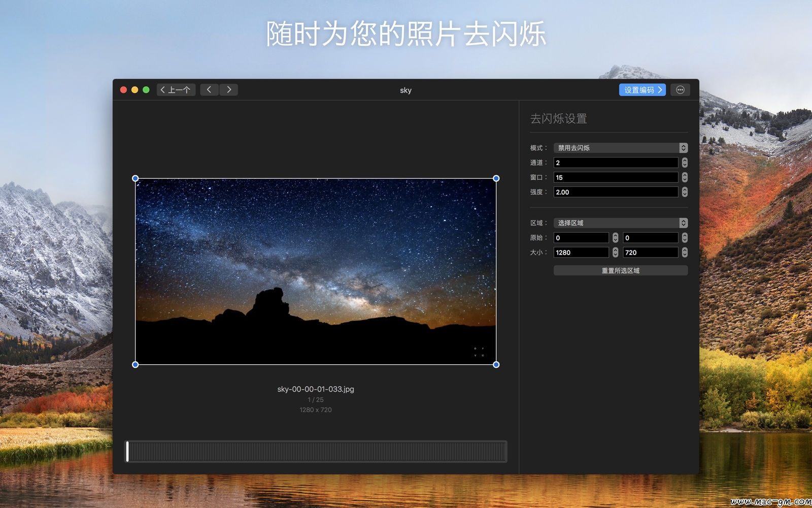
Task: Proceed to 设置编码 step
Action: (642, 90)
